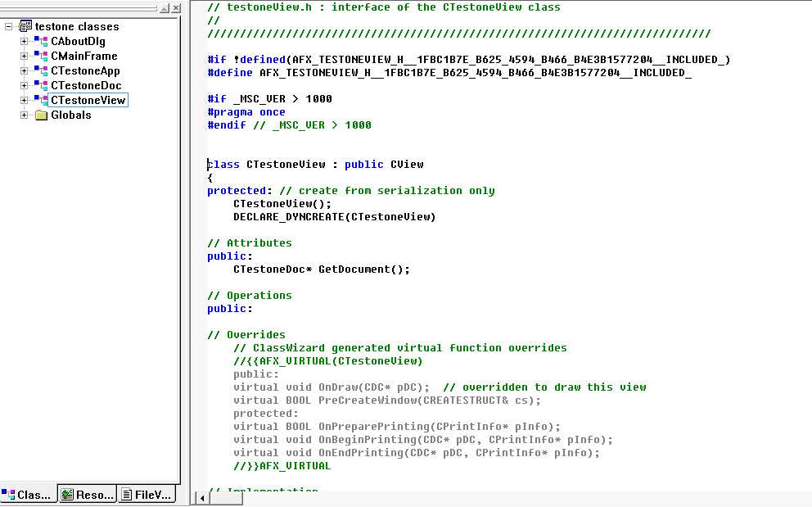Image resolution: width=812 pixels, height=507 pixels.
Task: Click the '// Attributes' comment
Action: point(249,243)
